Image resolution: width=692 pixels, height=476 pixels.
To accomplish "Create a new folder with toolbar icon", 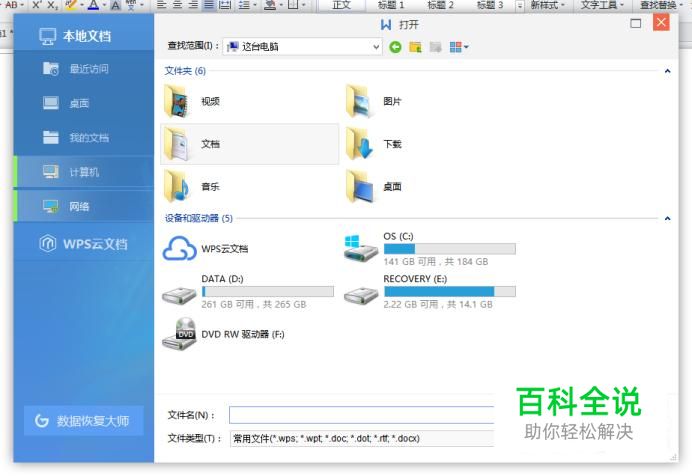I will pyautogui.click(x=415, y=47).
